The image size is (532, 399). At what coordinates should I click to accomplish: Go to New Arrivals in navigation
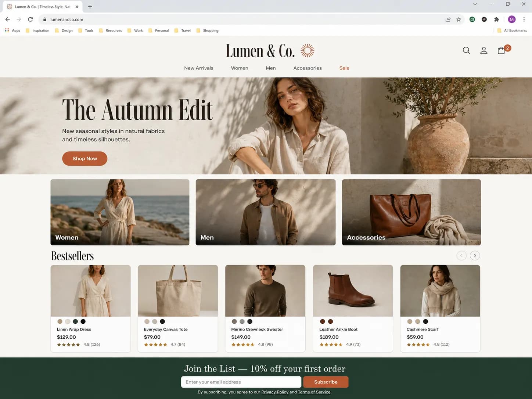[x=199, y=68]
